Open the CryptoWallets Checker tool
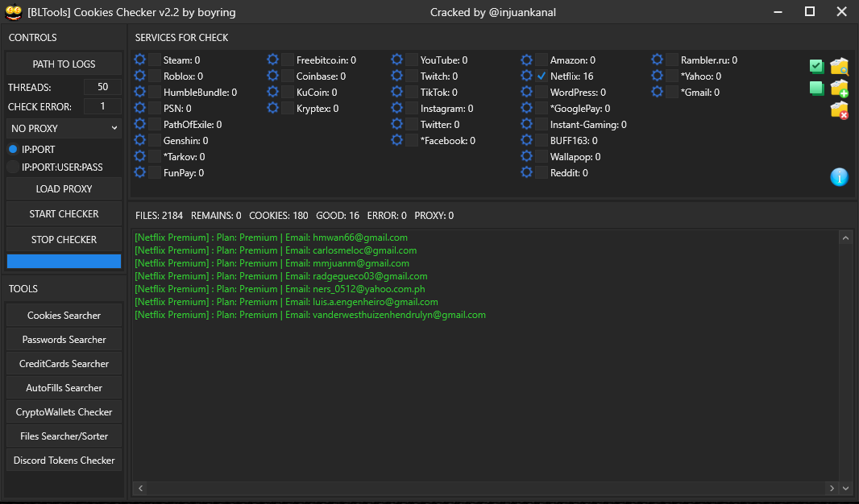This screenshot has width=859, height=504. (x=64, y=411)
